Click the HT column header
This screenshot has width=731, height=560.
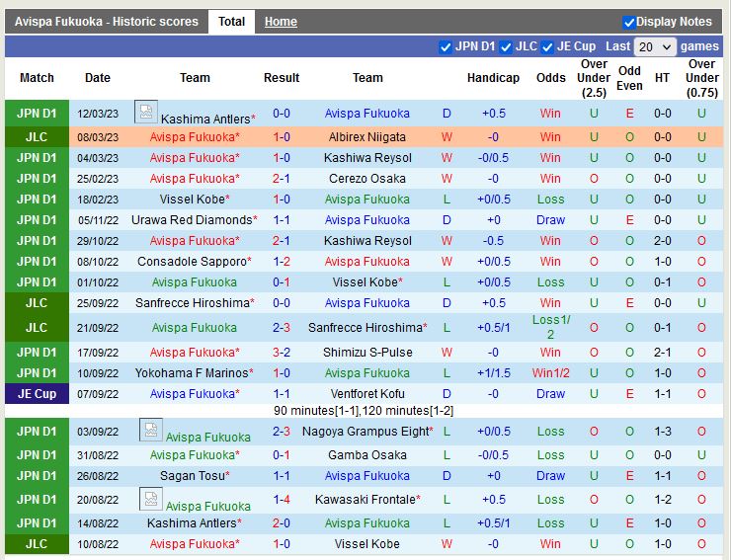[662, 78]
